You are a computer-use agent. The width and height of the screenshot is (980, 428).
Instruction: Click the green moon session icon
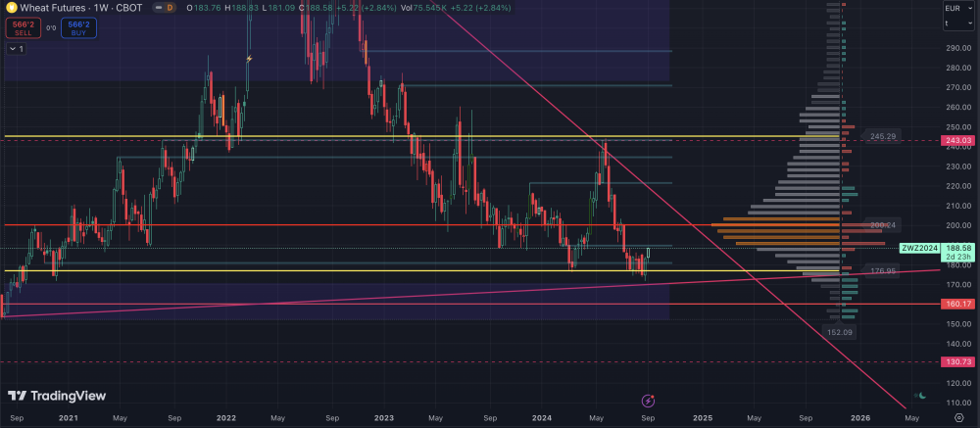(x=920, y=396)
